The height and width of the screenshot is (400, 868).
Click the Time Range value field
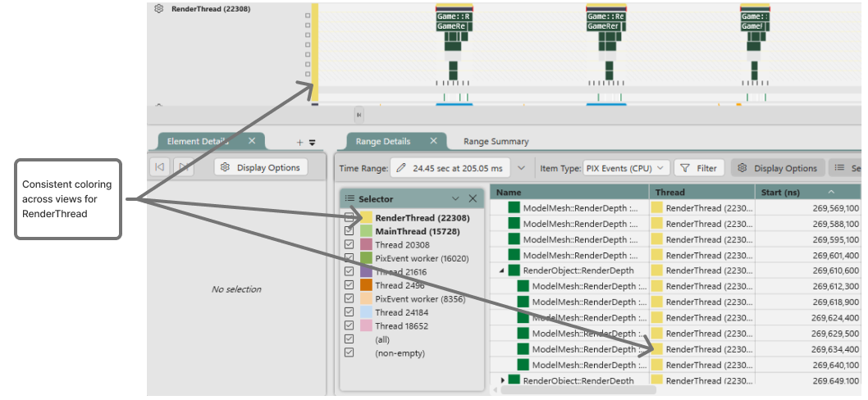tap(452, 168)
